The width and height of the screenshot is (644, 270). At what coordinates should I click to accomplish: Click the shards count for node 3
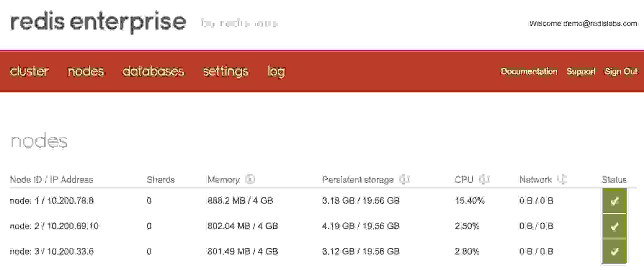(x=149, y=251)
